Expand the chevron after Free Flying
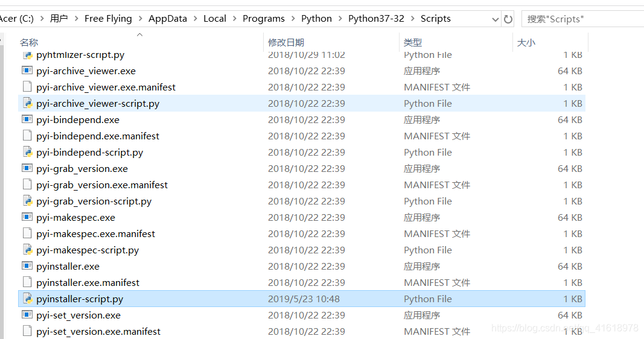The width and height of the screenshot is (644, 339). pyautogui.click(x=141, y=19)
